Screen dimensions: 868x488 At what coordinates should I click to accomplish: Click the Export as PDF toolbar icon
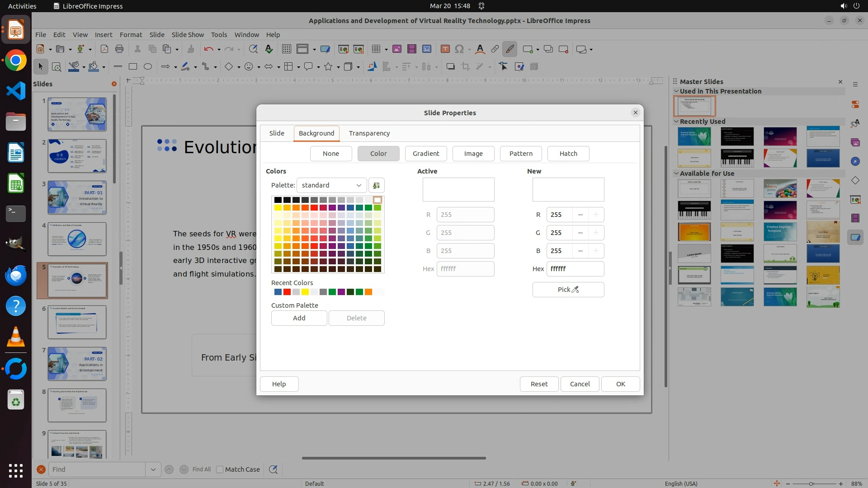point(104,49)
